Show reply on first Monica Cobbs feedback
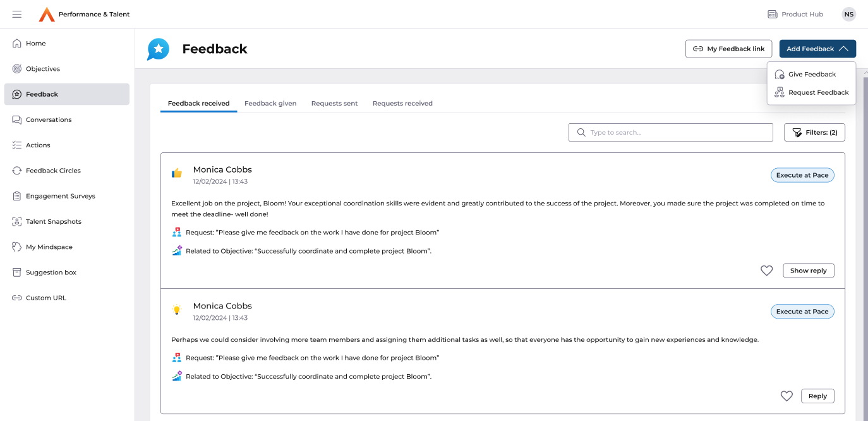 point(808,271)
